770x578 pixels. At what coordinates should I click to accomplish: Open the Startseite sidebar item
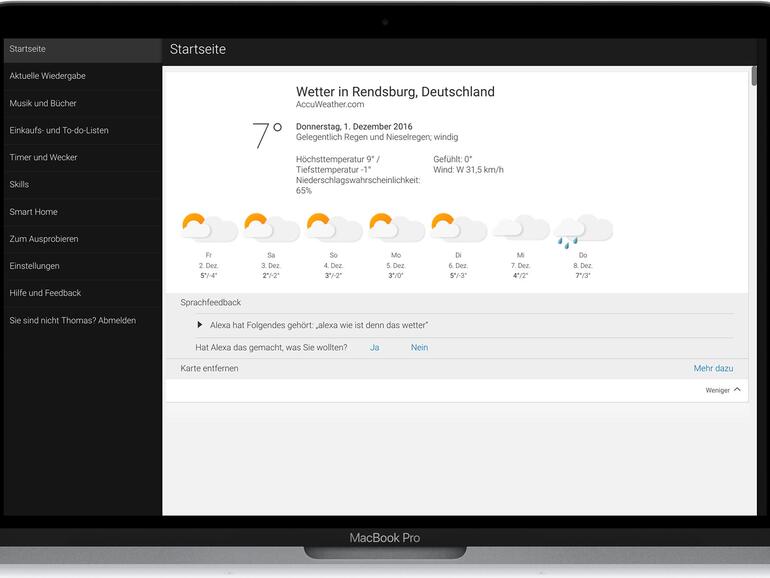[82, 49]
